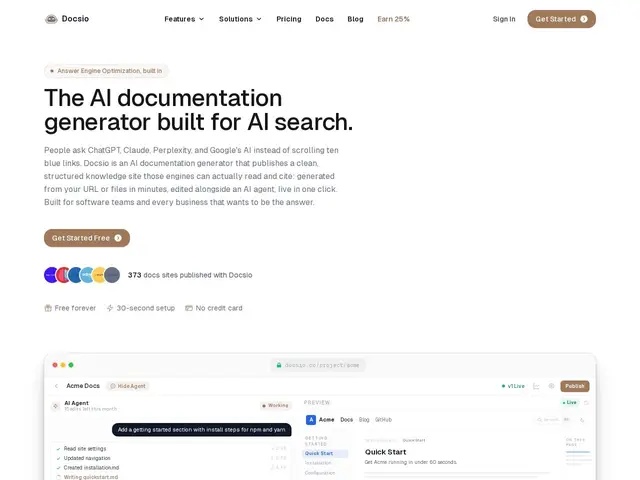The image size is (640, 480).
Task: Open the Docs nav link
Action: 324,19
